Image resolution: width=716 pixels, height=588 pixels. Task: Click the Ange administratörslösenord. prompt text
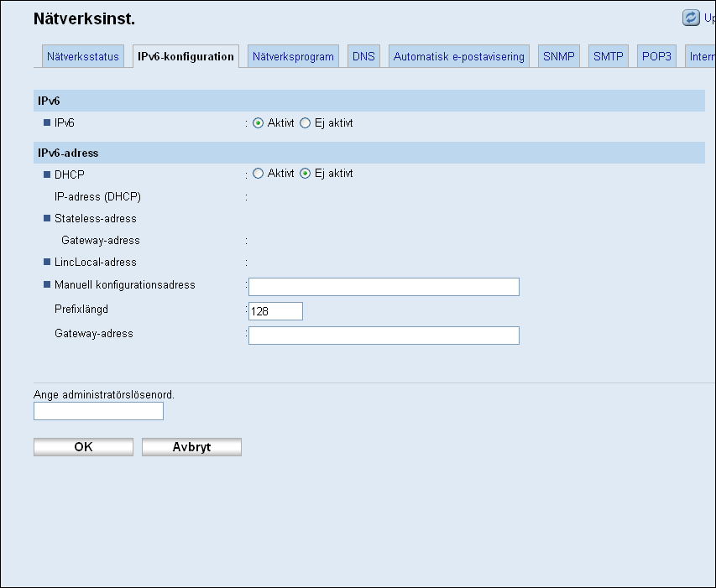pos(104,394)
